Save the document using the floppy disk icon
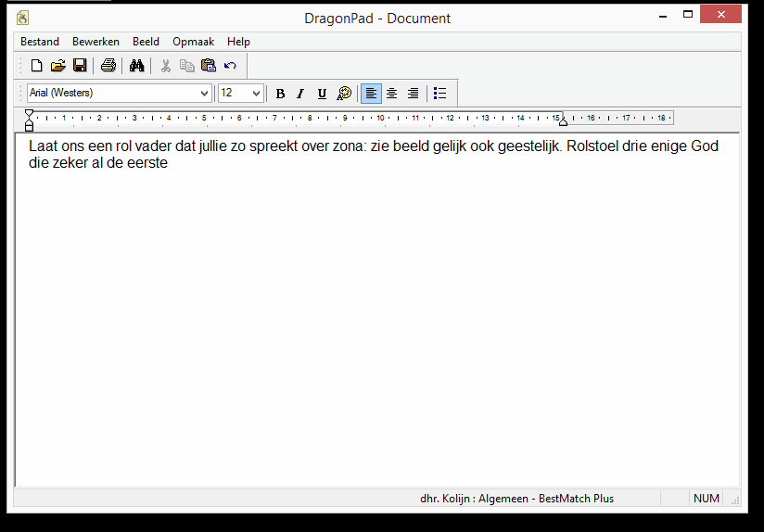The image size is (764, 532). [x=80, y=66]
